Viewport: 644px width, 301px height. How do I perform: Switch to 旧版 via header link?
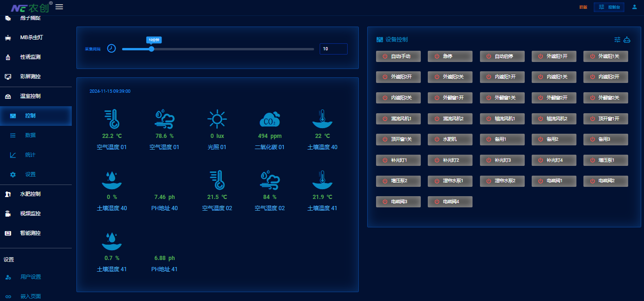tap(583, 7)
